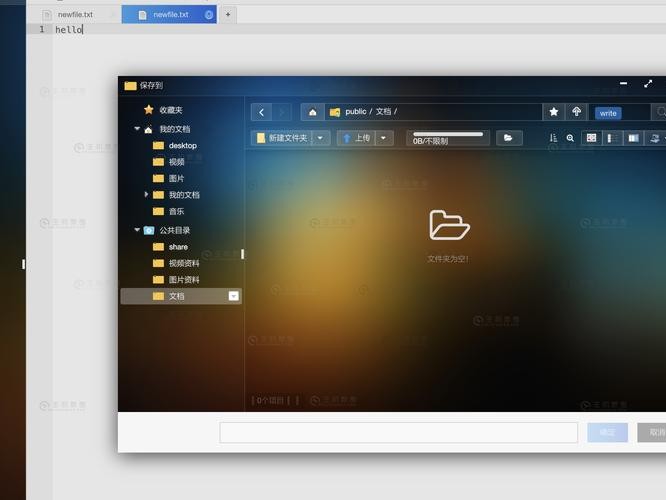This screenshot has width=666, height=500.
Task: Switch to list view
Action: [612, 138]
